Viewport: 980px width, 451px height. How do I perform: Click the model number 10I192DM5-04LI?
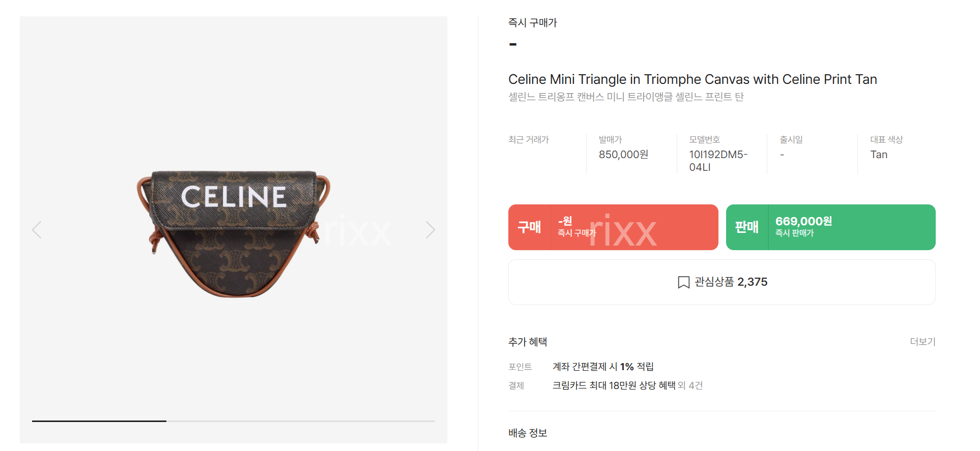[718, 161]
